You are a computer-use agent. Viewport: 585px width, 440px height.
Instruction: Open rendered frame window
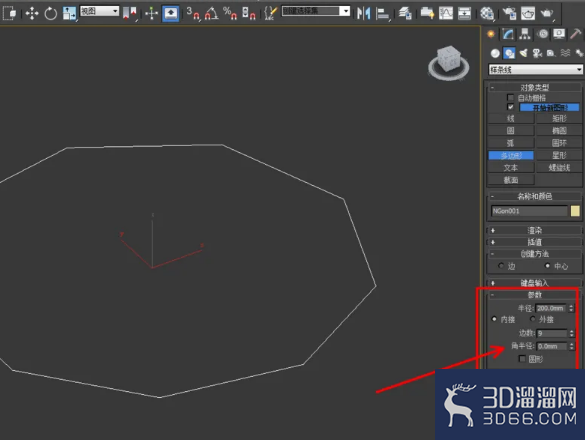point(528,13)
